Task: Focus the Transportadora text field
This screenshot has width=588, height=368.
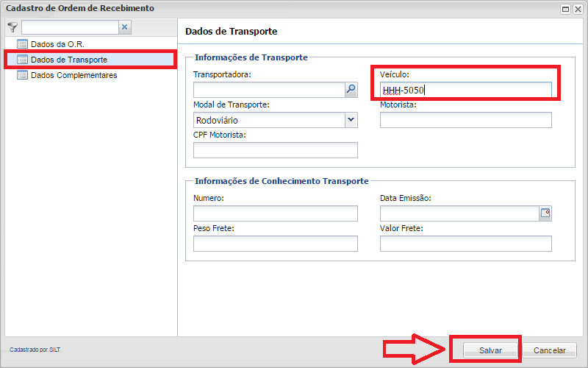Action: [268, 90]
